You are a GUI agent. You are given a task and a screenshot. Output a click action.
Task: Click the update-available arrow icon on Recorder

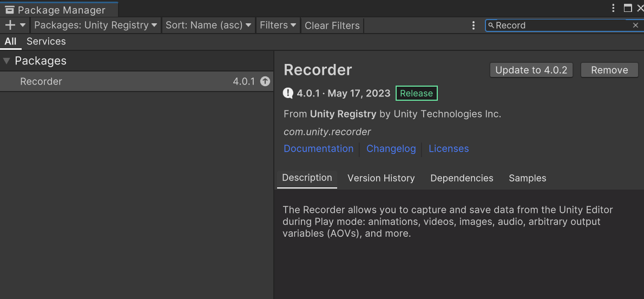(265, 81)
